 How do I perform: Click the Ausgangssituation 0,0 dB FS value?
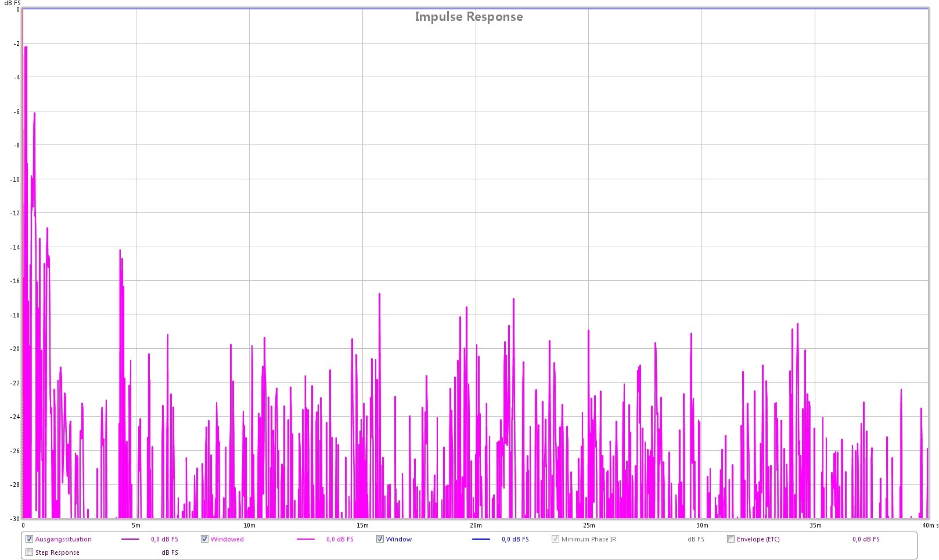click(x=164, y=539)
